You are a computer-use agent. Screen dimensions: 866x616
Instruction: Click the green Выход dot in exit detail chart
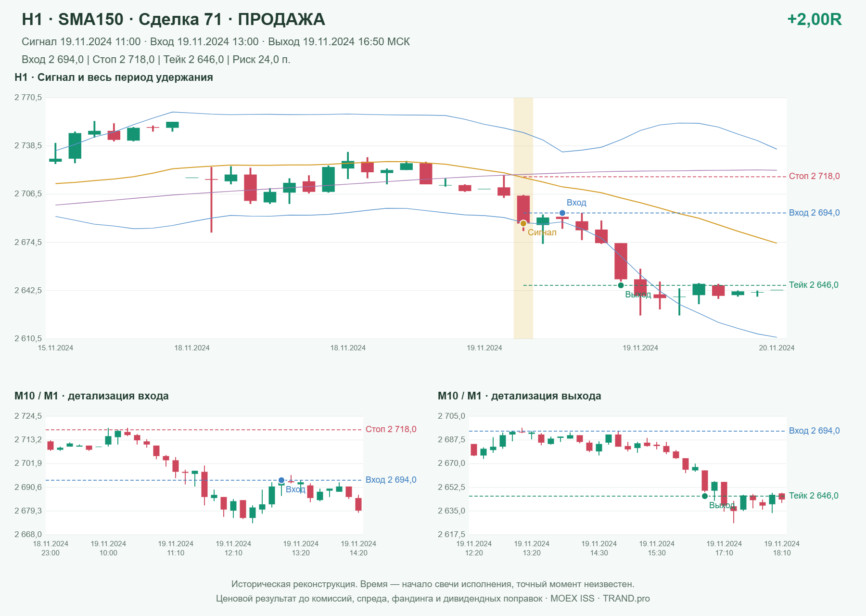coord(705,496)
